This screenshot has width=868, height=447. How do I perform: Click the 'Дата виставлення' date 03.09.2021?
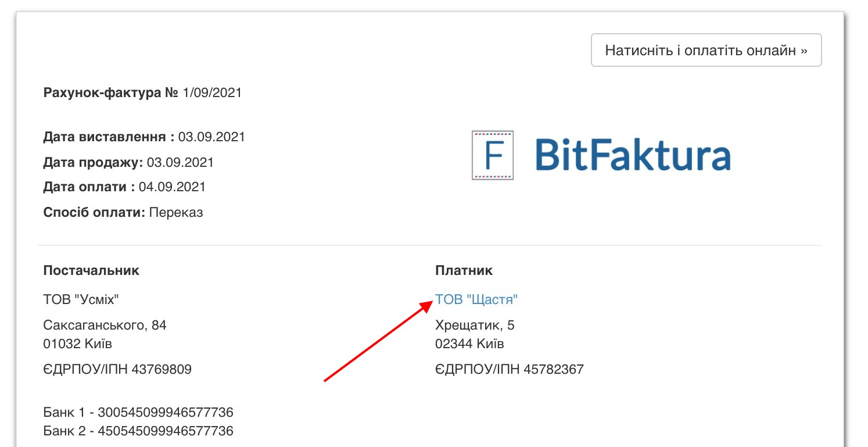212,137
